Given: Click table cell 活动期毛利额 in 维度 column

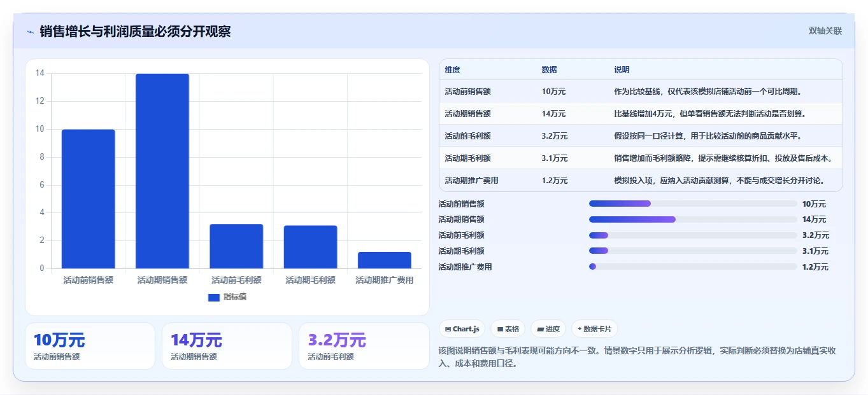Looking at the screenshot, I should tap(467, 158).
